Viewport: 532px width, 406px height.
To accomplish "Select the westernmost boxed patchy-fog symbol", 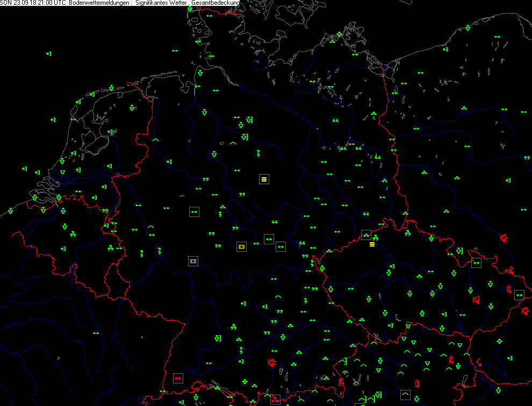I will pyautogui.click(x=193, y=261).
